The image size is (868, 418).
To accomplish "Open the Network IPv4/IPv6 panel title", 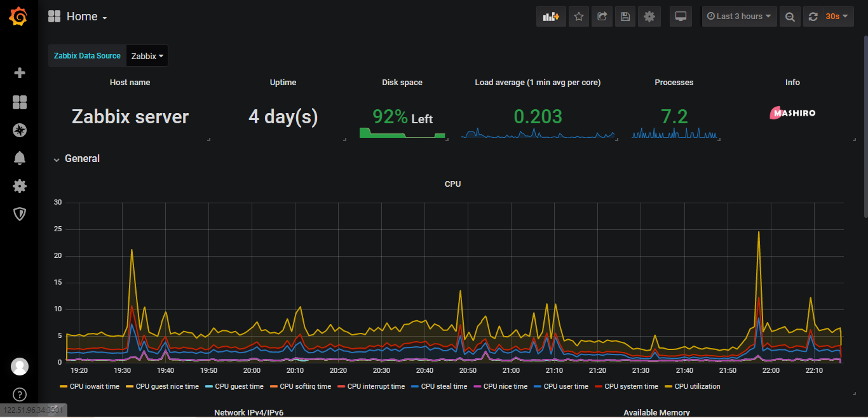I will [248, 413].
